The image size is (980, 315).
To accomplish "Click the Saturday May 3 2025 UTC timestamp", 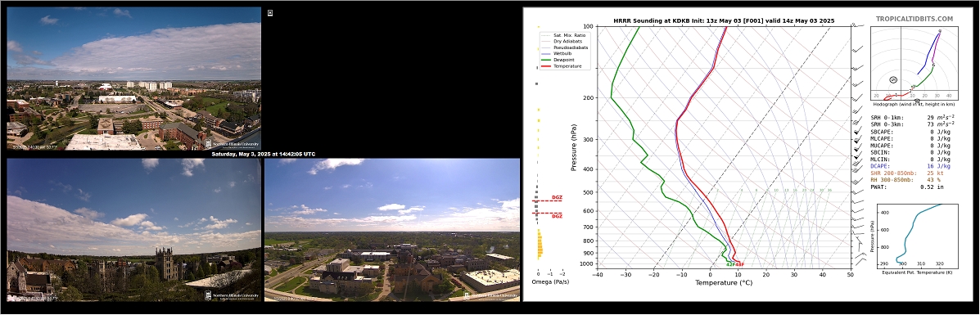I will click(263, 154).
